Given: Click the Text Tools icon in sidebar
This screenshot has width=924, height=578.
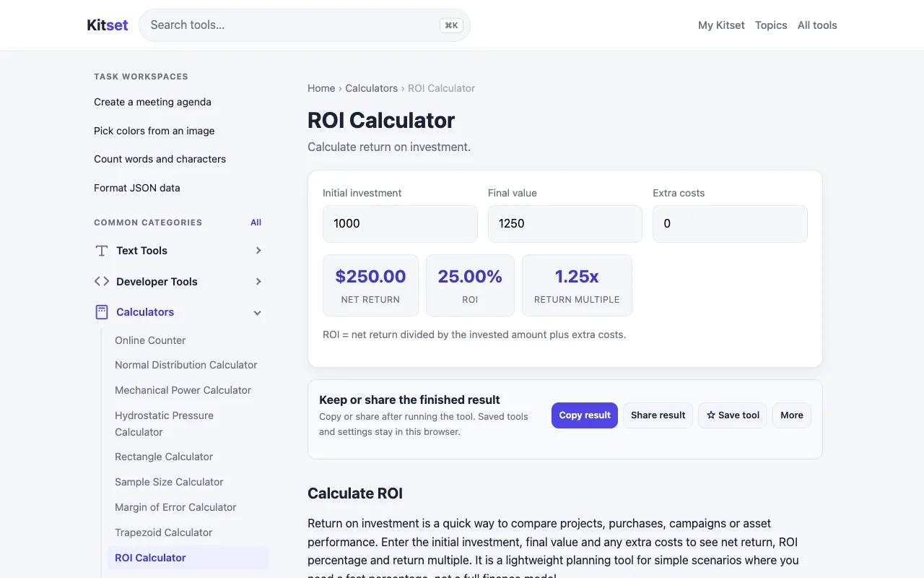Looking at the screenshot, I should [x=102, y=251].
